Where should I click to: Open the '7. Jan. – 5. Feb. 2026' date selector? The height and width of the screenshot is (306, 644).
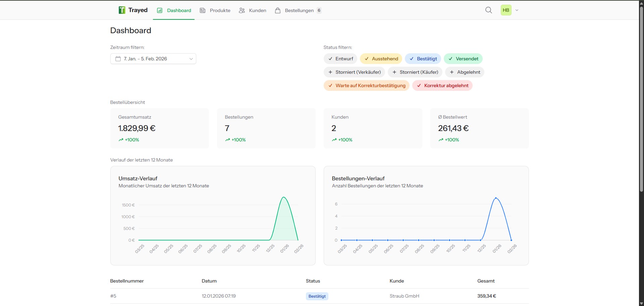pos(145,59)
